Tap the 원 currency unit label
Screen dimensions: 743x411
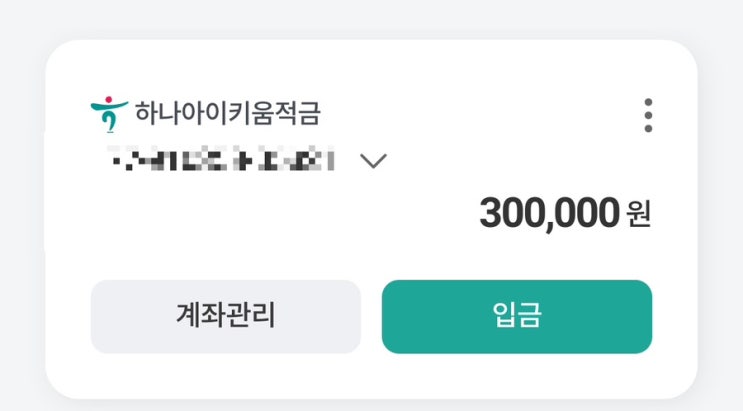click(x=639, y=214)
